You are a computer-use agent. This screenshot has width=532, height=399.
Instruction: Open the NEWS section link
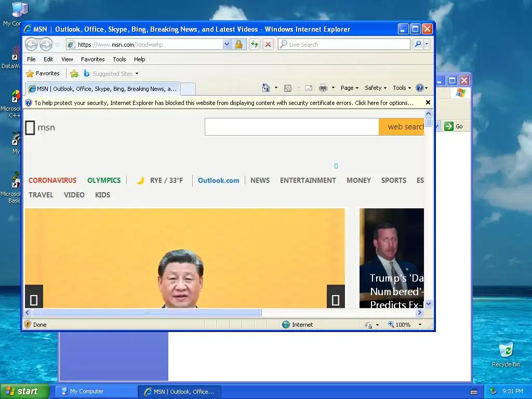click(x=260, y=180)
